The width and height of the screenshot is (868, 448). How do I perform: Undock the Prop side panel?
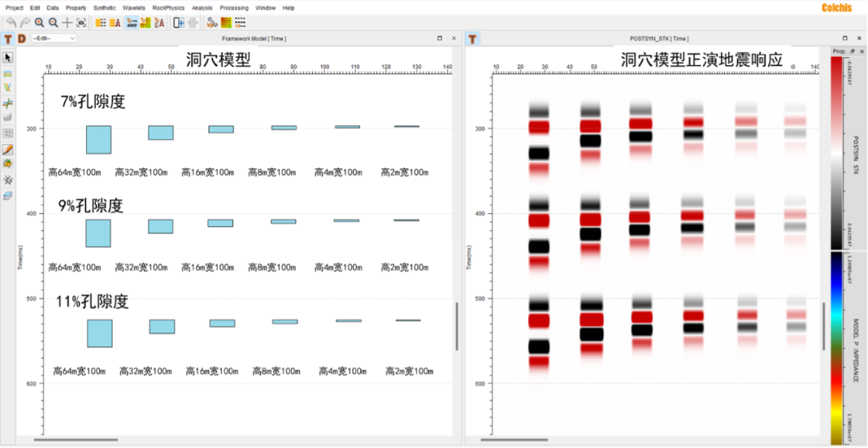pos(853,51)
